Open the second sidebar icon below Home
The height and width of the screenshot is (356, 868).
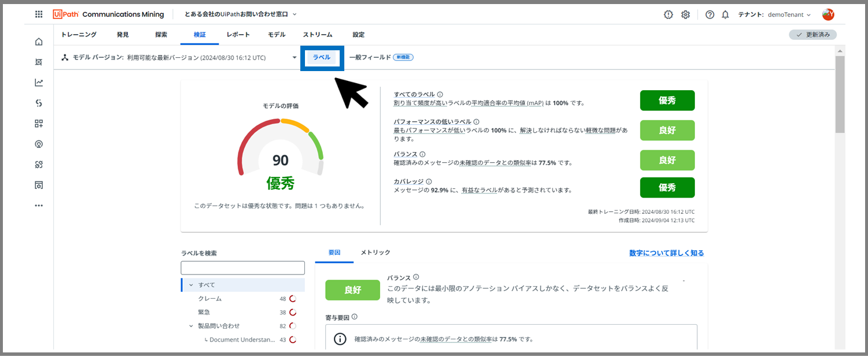[x=39, y=62]
